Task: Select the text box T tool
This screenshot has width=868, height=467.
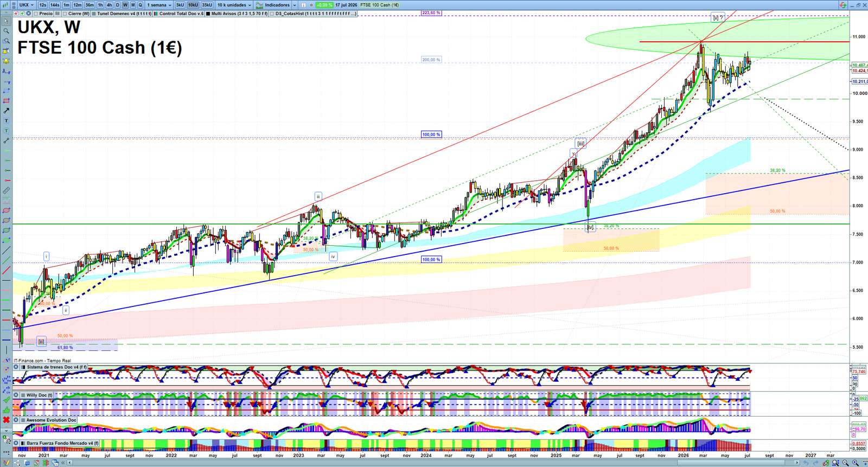Action: point(7,120)
